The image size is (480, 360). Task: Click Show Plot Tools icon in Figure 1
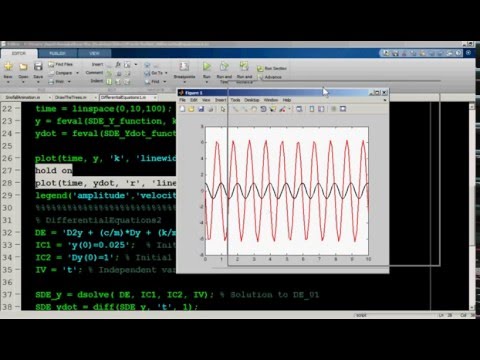coord(343,109)
